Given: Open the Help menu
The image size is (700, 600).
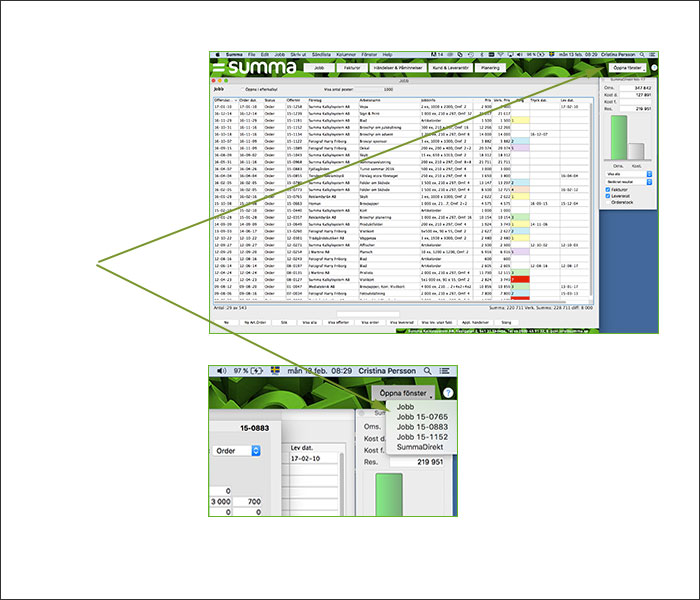Looking at the screenshot, I should point(387,54).
